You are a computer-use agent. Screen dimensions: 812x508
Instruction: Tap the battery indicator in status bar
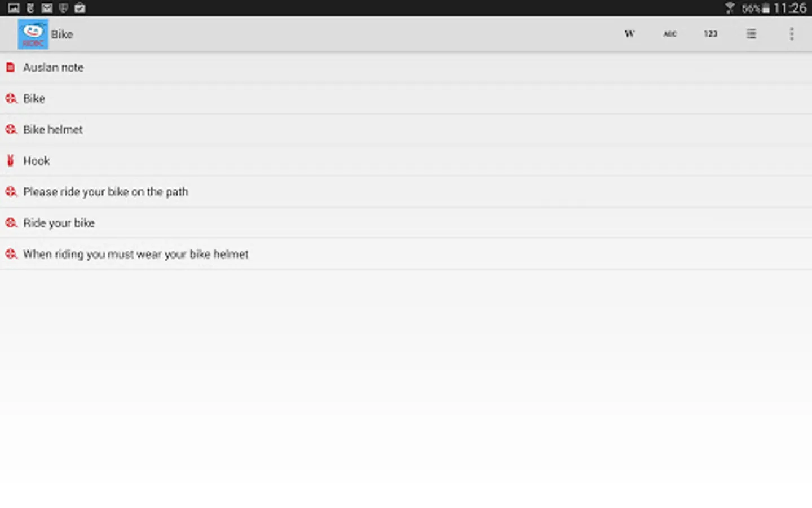coord(766,8)
